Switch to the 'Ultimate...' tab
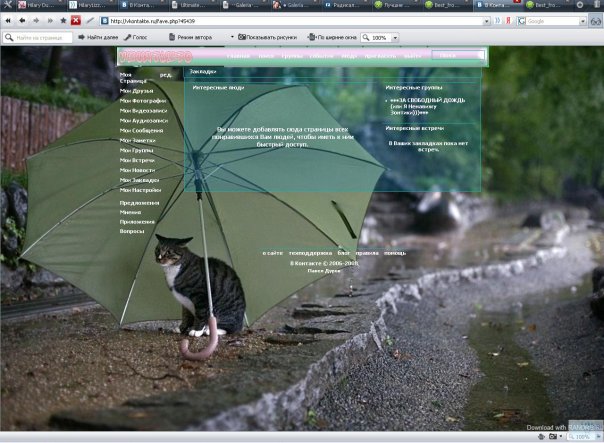This screenshot has width=604, height=443. (193, 5)
